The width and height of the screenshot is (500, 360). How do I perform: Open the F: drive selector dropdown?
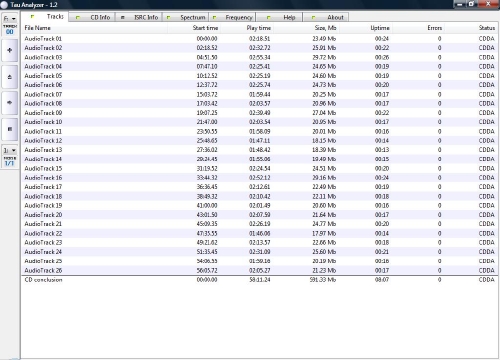click(x=10, y=19)
